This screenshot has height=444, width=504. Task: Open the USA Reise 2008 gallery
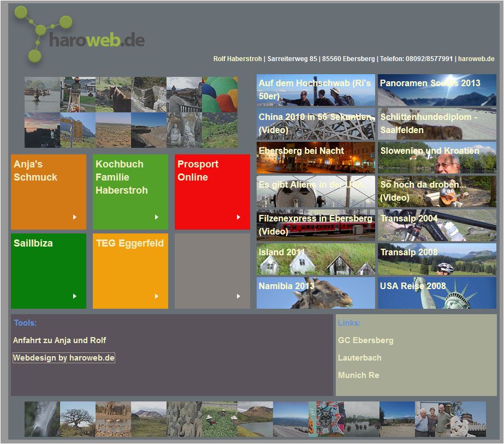tap(437, 293)
